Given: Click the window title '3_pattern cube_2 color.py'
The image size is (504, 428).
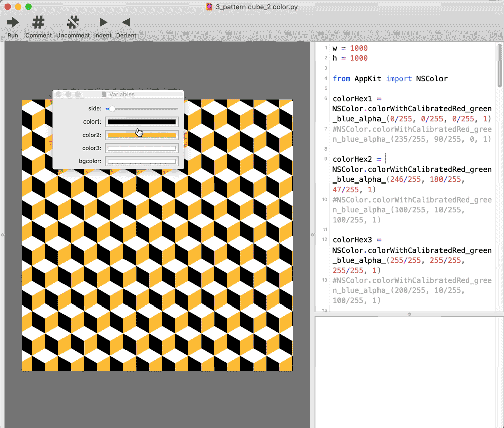Looking at the screenshot, I should tap(257, 7).
